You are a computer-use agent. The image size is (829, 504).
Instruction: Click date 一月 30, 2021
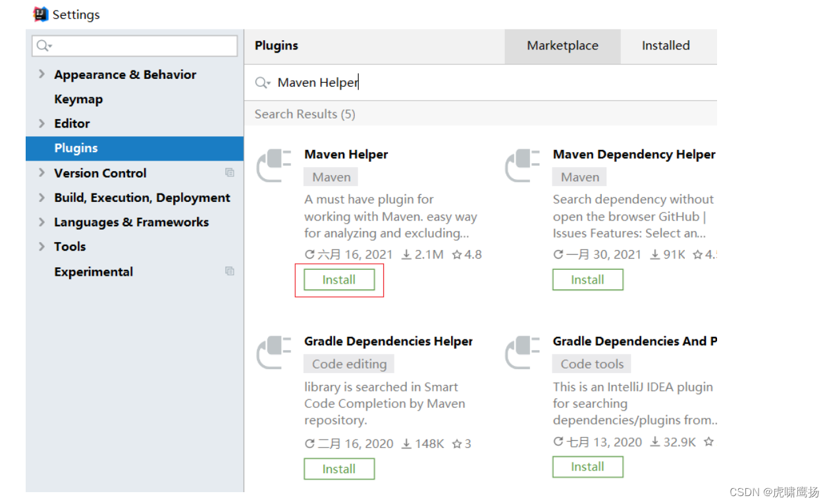coord(604,255)
